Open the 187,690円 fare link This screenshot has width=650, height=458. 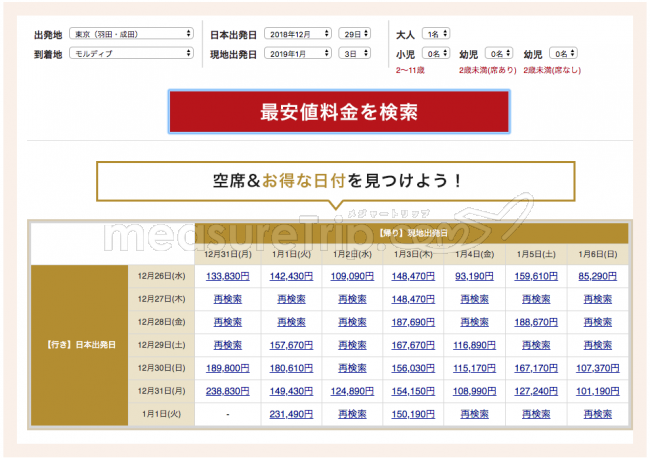(x=413, y=322)
